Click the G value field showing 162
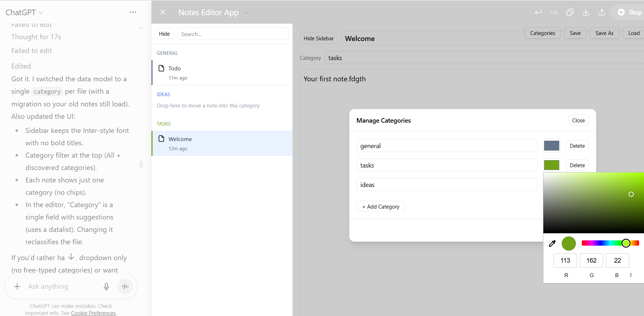This screenshot has height=316, width=644. coord(591,261)
